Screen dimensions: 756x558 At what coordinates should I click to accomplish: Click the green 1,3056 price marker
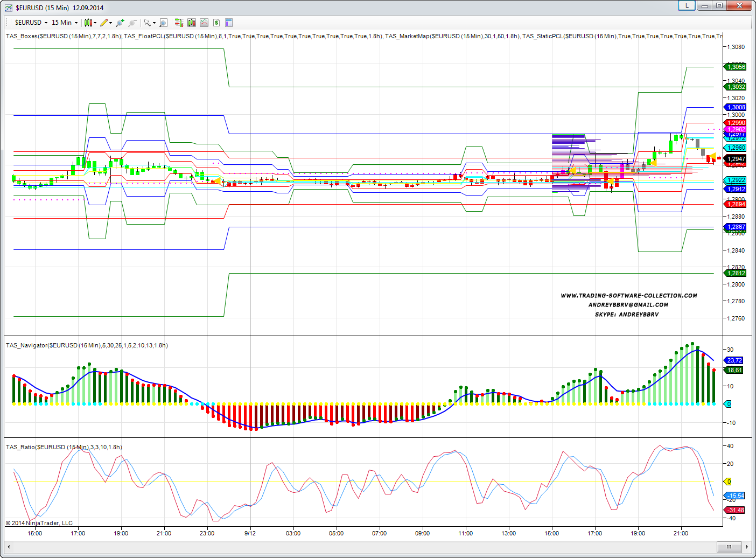(x=736, y=67)
